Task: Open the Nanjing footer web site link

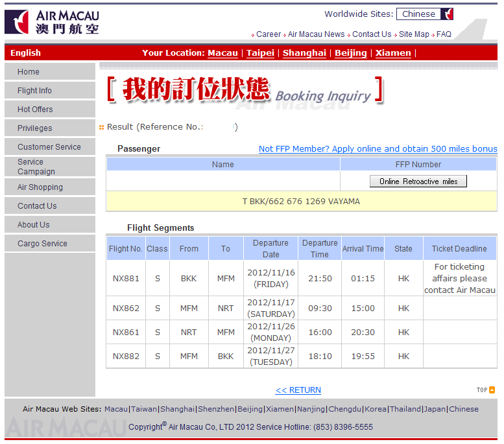Action: (311, 409)
